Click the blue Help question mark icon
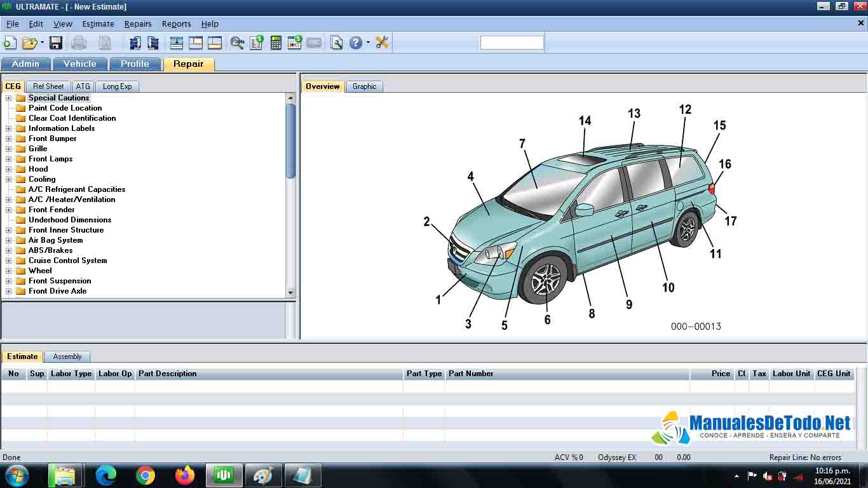Image resolution: width=868 pixels, height=488 pixels. point(355,43)
